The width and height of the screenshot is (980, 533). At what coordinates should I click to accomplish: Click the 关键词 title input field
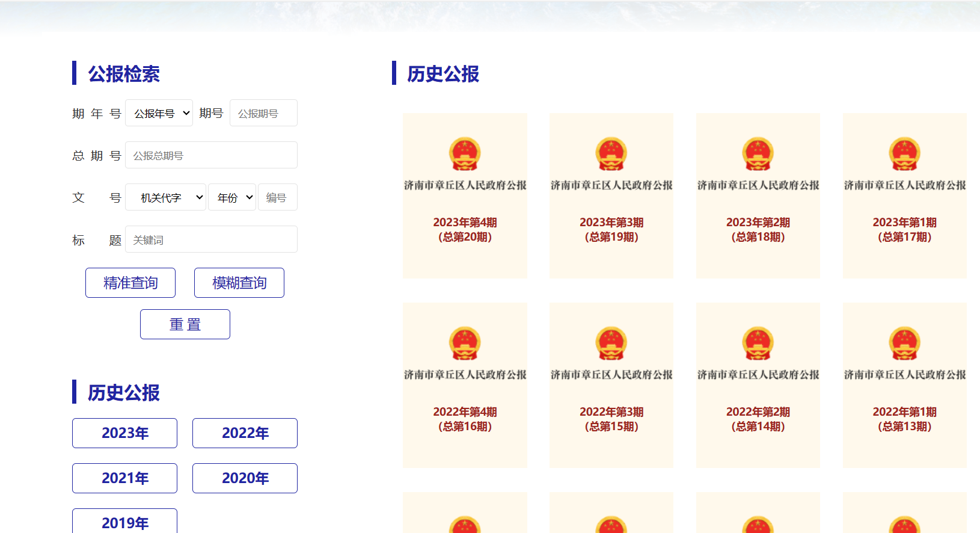coord(211,239)
